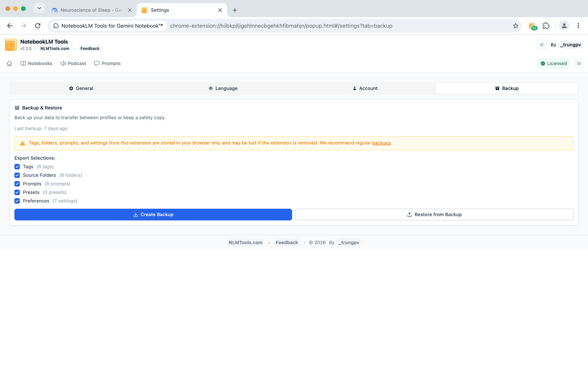The image size is (588, 368).
Task: Go to the Home icon
Action: [x=9, y=63]
